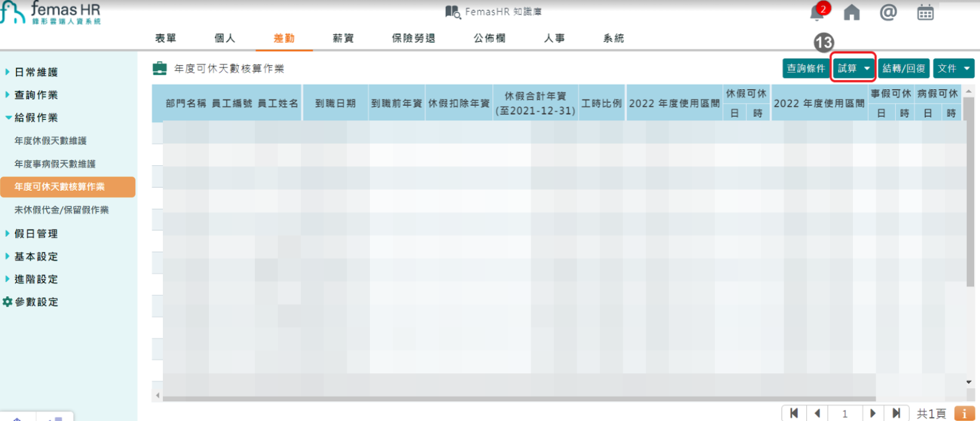Select 年度可休天數核算作業 in sidebar
The width and height of the screenshot is (980, 421).
(68, 187)
